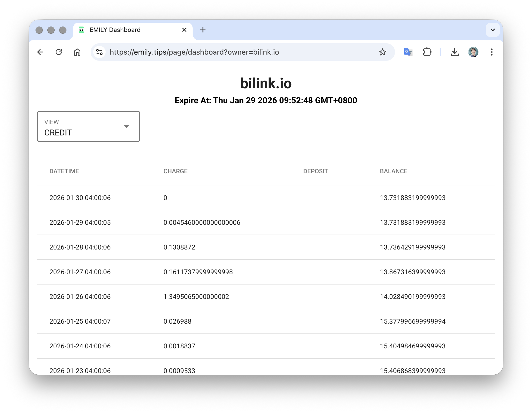This screenshot has height=413, width=532.
Task: Open a new browser tab
Action: [203, 30]
